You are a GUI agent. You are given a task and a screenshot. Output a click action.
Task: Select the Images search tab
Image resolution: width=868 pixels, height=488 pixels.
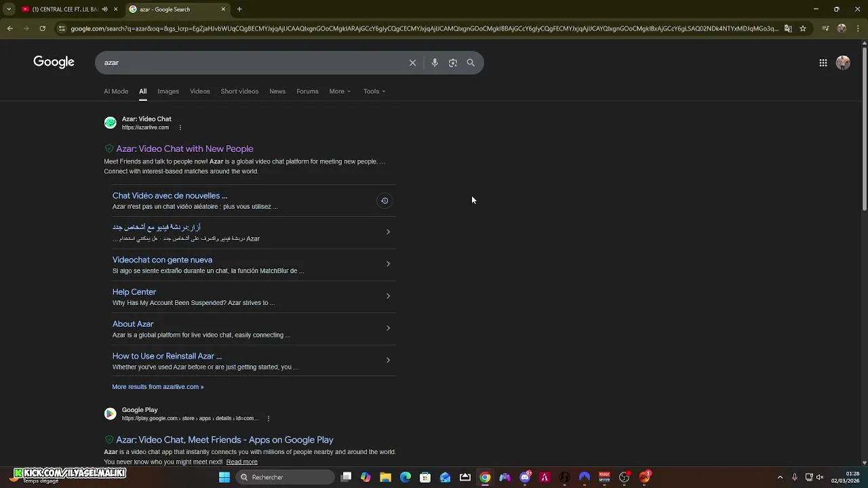coord(168,91)
